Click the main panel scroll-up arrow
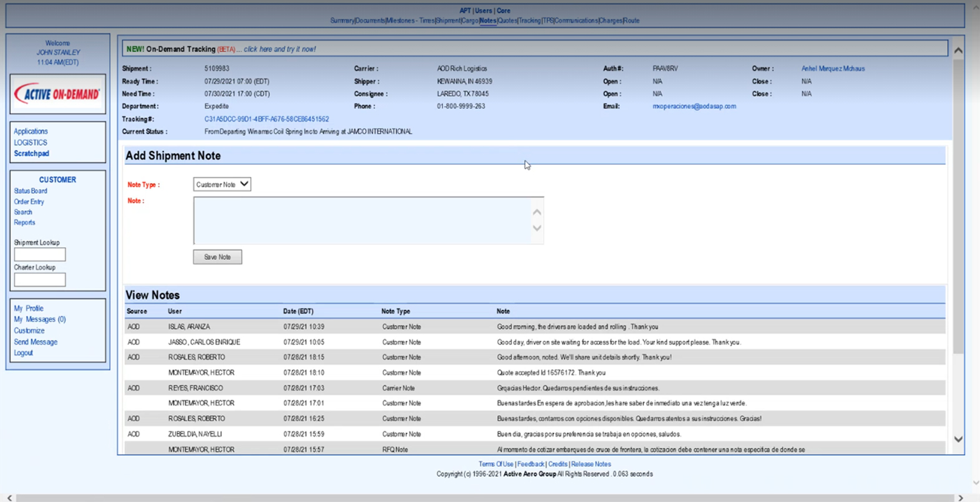980x502 pixels. 958,51
